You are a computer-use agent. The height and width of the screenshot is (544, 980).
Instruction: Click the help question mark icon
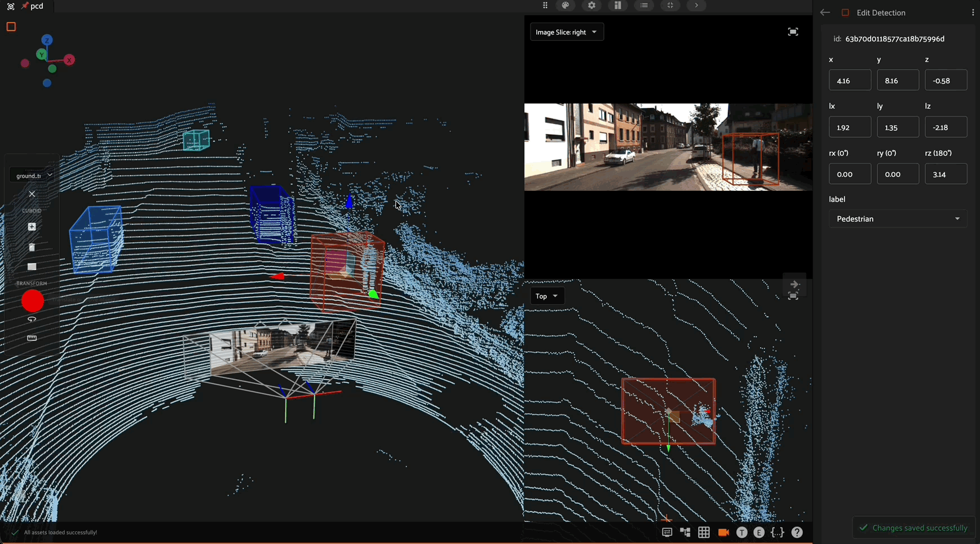[x=797, y=532]
